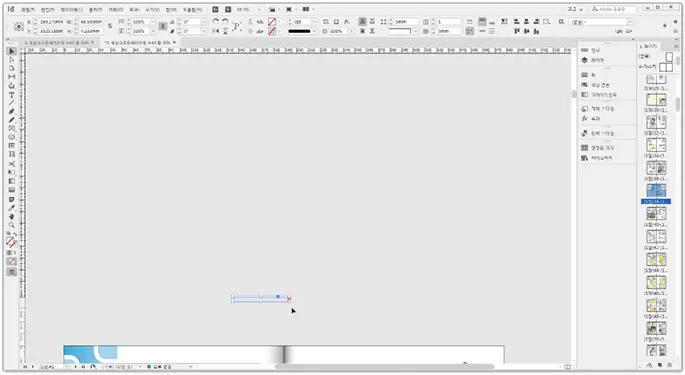Open the Help menu
Screen dimensions: 685x375
192,9
